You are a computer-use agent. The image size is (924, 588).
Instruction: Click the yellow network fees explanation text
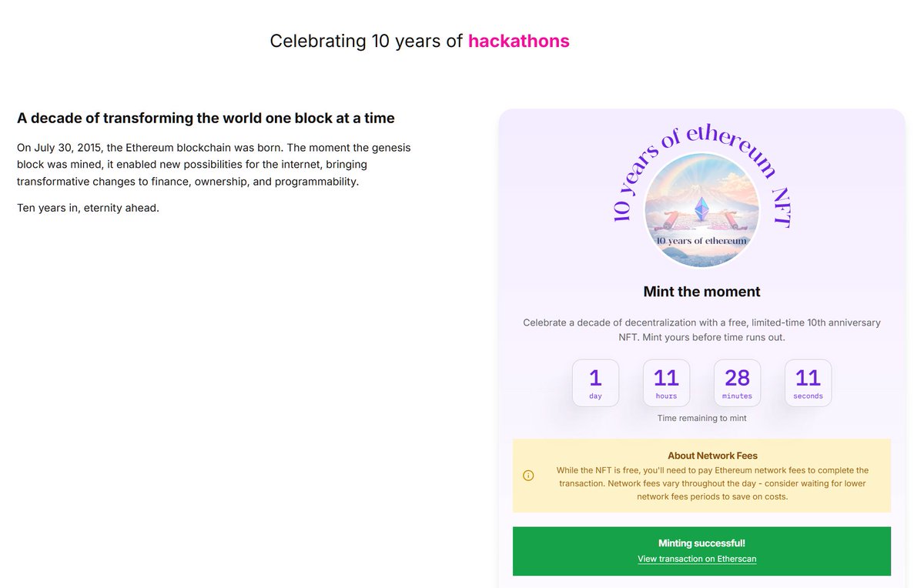pos(712,483)
